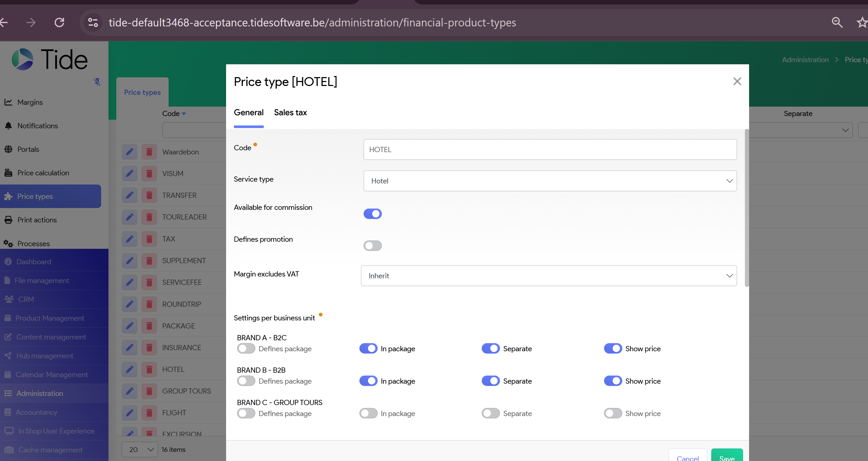
Task: Expand the Margin excludes VAT dropdown
Action: pyautogui.click(x=548, y=276)
